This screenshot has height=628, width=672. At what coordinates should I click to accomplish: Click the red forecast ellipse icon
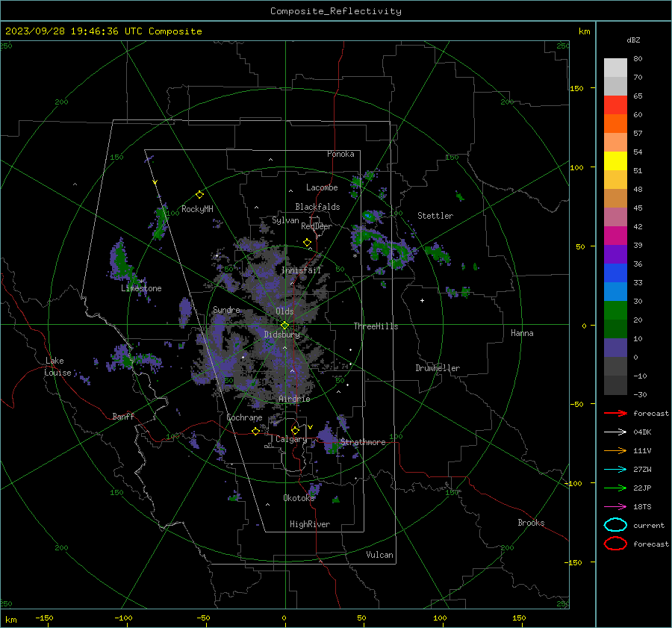[x=615, y=544]
